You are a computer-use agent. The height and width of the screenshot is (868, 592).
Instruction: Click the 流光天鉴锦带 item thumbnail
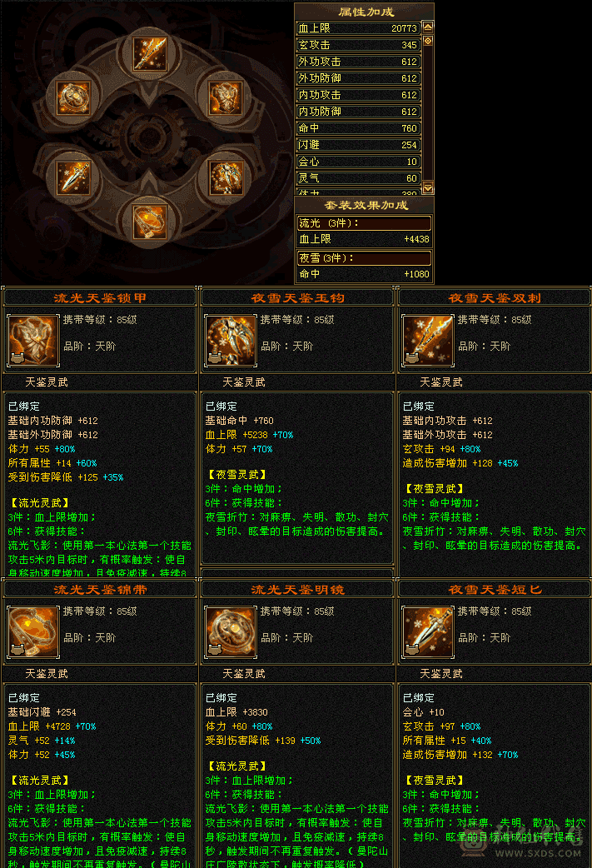coord(32,632)
